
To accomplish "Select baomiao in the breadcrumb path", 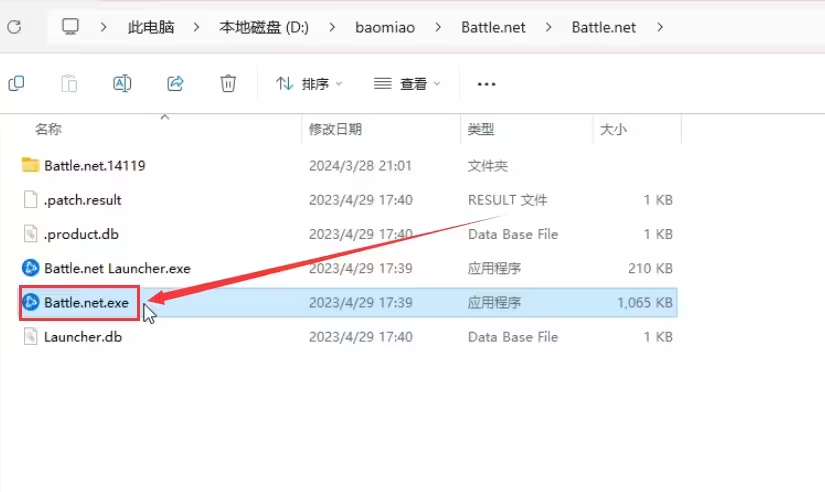I will [385, 27].
